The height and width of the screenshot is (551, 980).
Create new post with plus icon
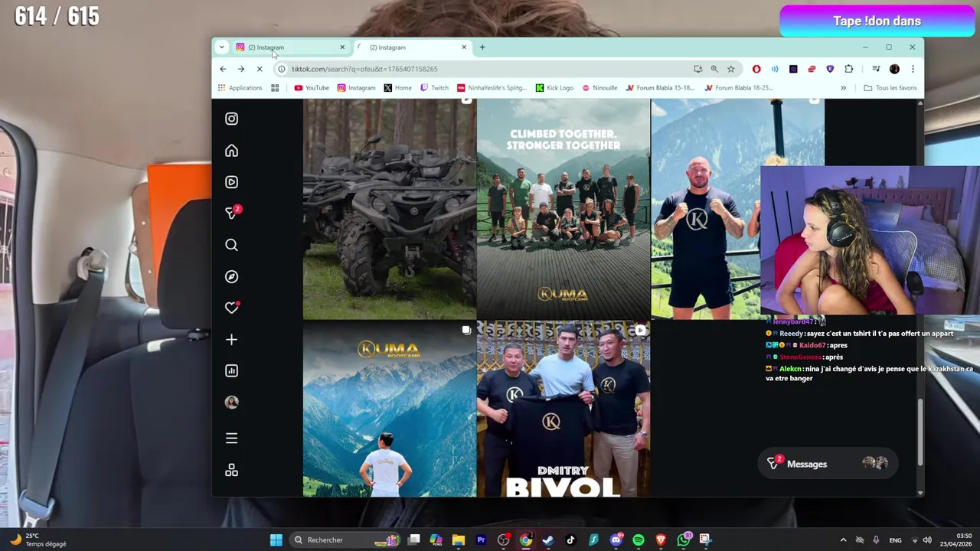tap(231, 339)
